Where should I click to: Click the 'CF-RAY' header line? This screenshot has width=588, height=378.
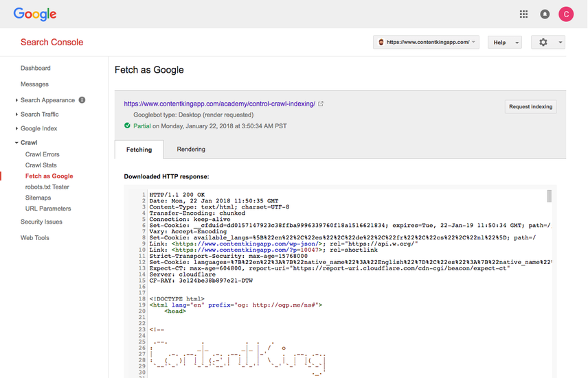point(201,281)
